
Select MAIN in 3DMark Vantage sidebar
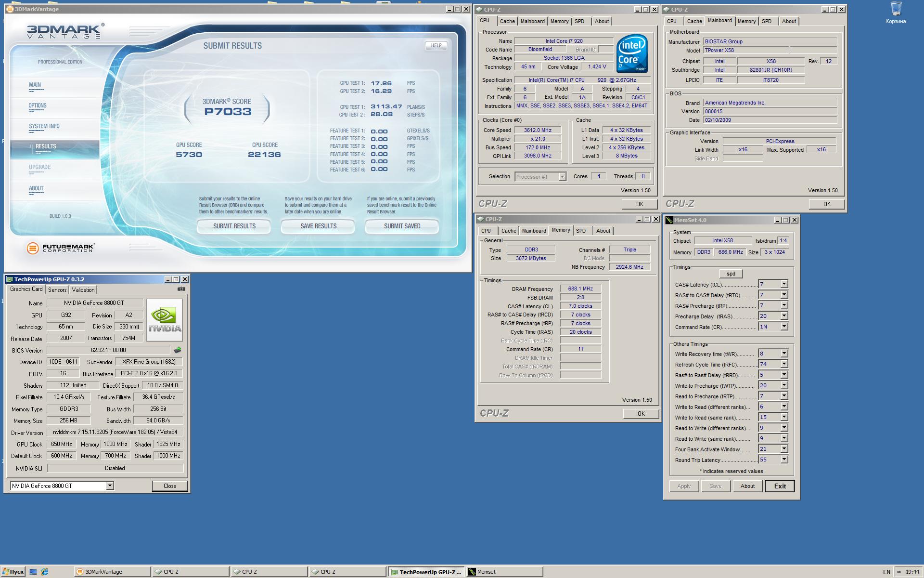35,85
